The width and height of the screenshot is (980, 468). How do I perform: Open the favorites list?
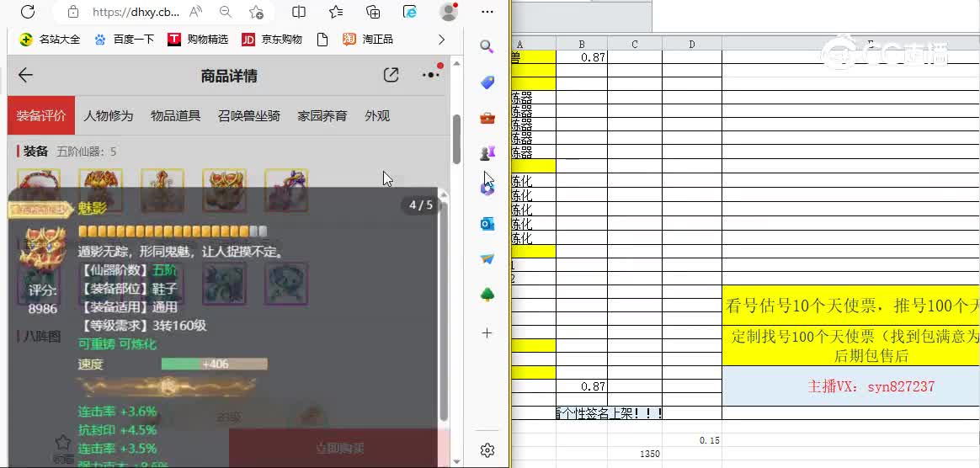pyautogui.click(x=336, y=12)
